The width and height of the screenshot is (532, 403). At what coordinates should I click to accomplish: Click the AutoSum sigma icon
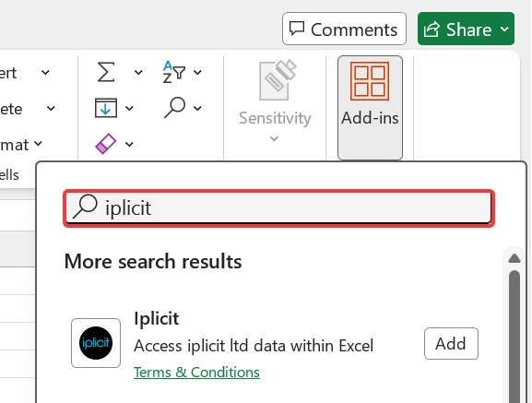[106, 72]
